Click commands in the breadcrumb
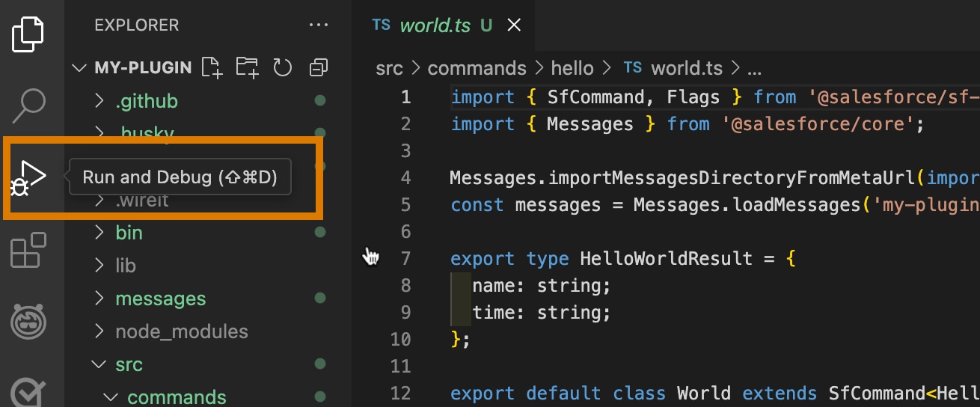The height and width of the screenshot is (407, 980). pos(477,68)
